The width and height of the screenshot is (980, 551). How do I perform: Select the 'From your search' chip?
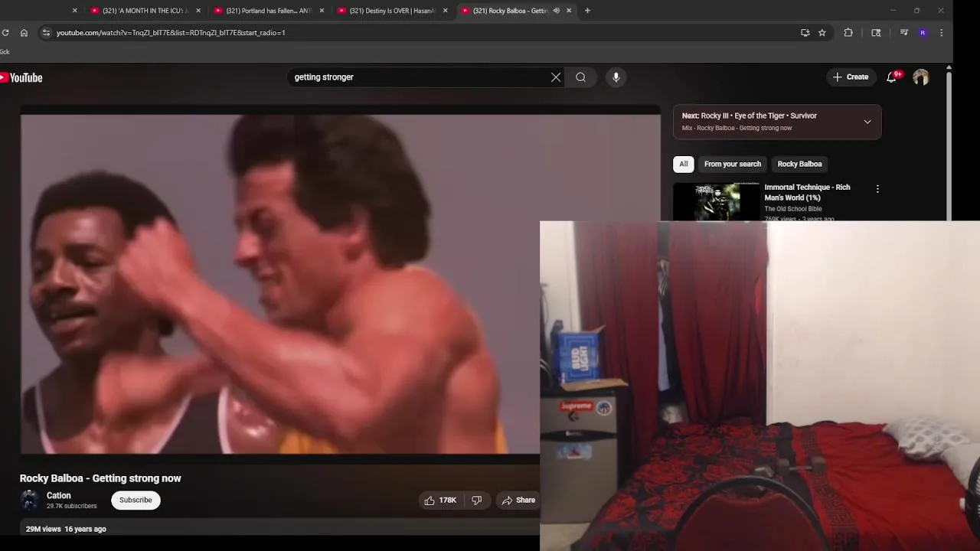[733, 164]
